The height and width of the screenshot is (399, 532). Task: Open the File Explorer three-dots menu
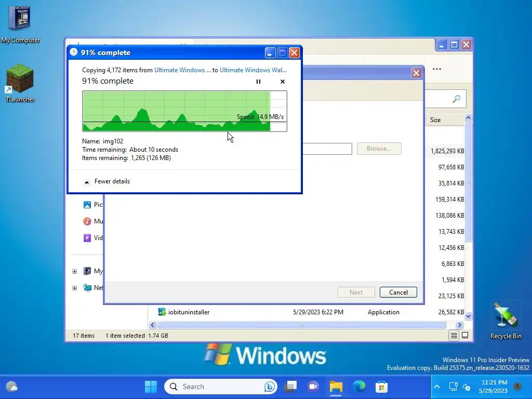click(436, 69)
